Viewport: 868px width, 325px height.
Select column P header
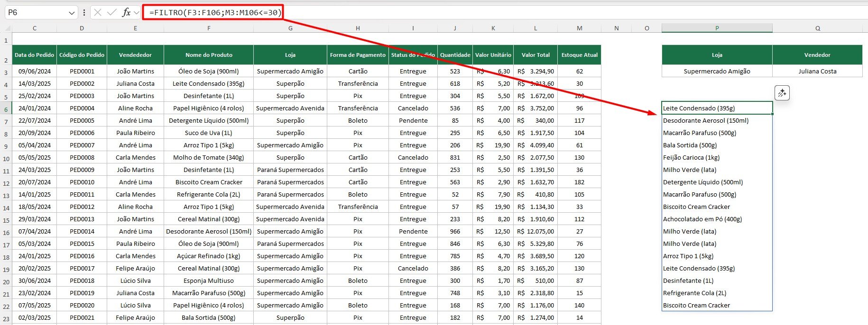point(717,28)
